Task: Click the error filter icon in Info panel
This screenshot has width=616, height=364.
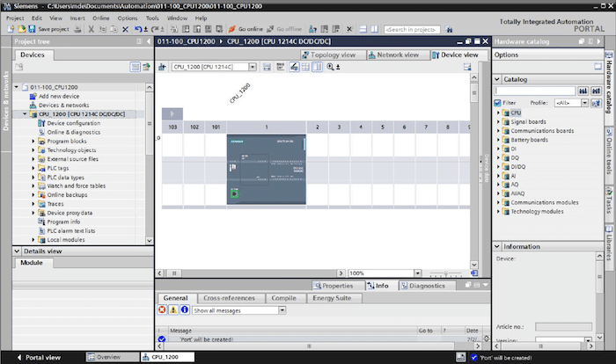Action: coord(162,309)
